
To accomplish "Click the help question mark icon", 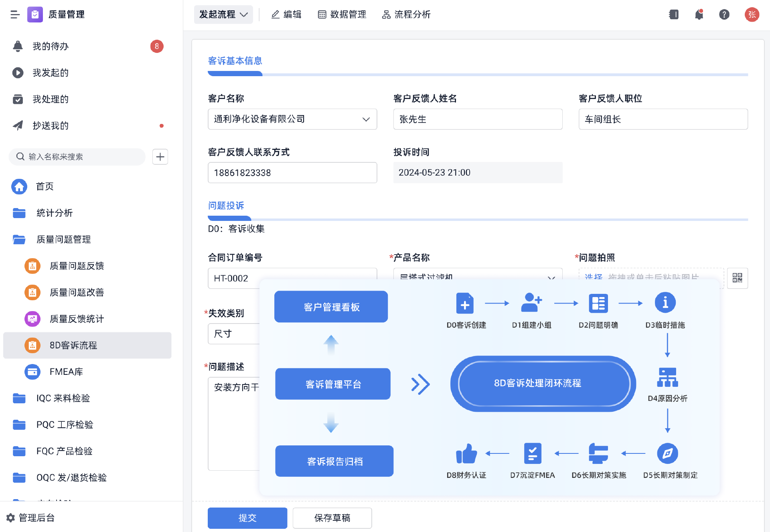I will pos(724,15).
